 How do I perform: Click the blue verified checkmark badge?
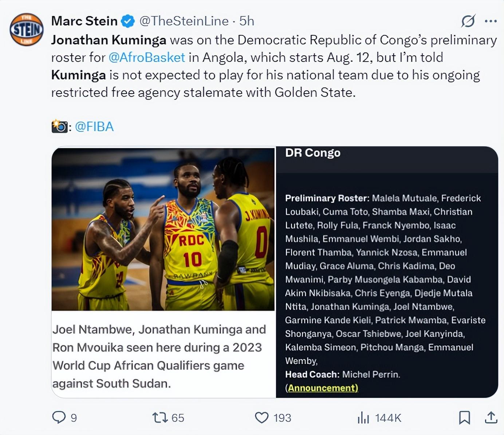click(x=128, y=21)
